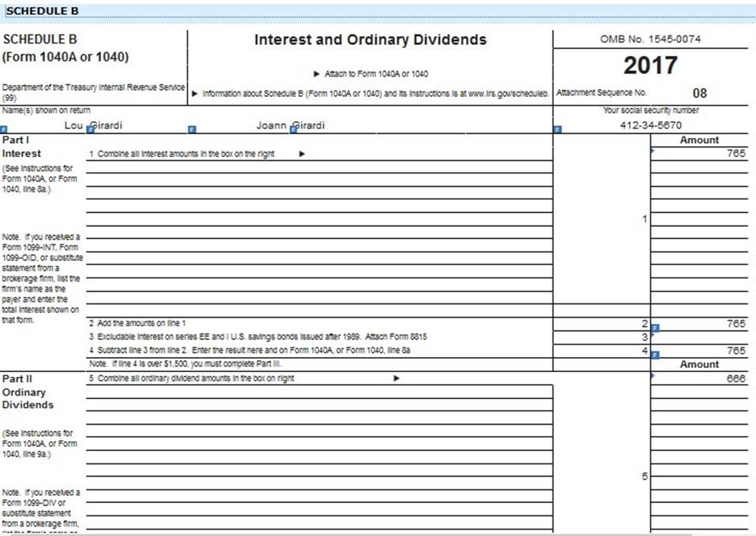Screen dimensions: 756x536
Task: Click the blue marker icon before Joann's first name
Action: (x=192, y=128)
